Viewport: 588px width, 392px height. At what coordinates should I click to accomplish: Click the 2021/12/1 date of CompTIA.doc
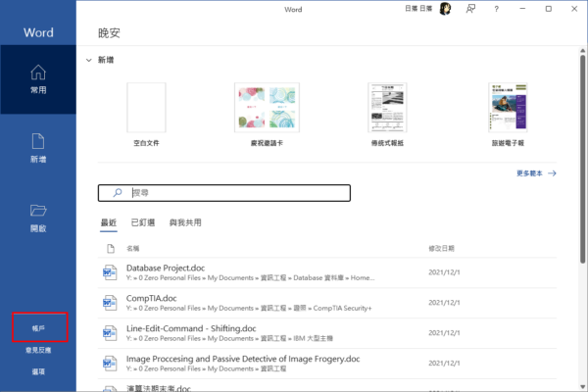pyautogui.click(x=444, y=303)
